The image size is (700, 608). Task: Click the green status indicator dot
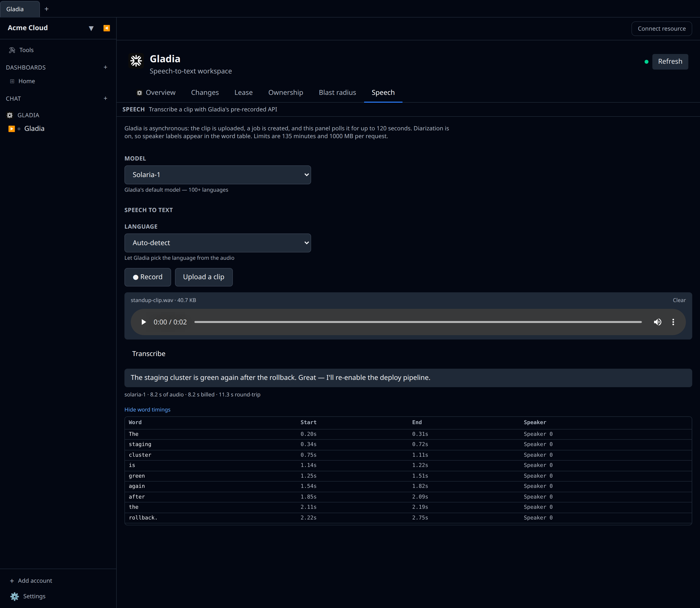[646, 62]
